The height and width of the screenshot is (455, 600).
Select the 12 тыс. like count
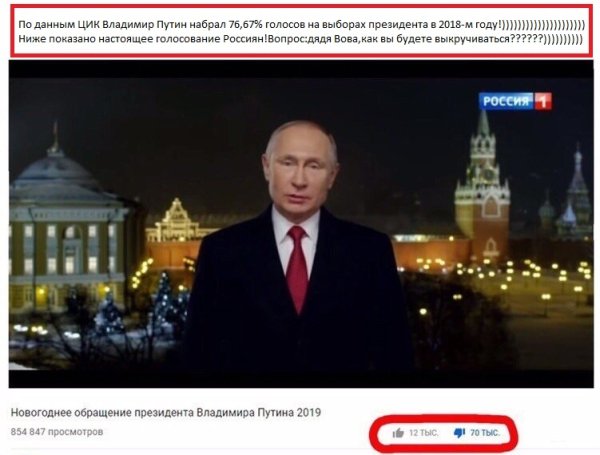423,433
